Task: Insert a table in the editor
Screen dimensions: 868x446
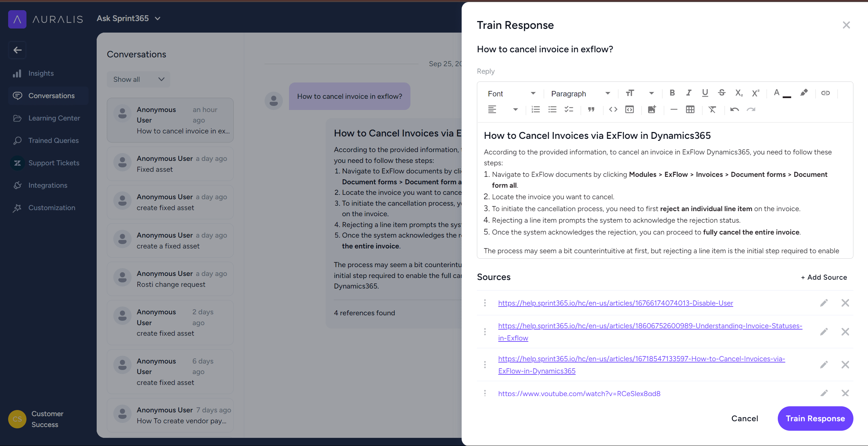Action: (x=690, y=109)
